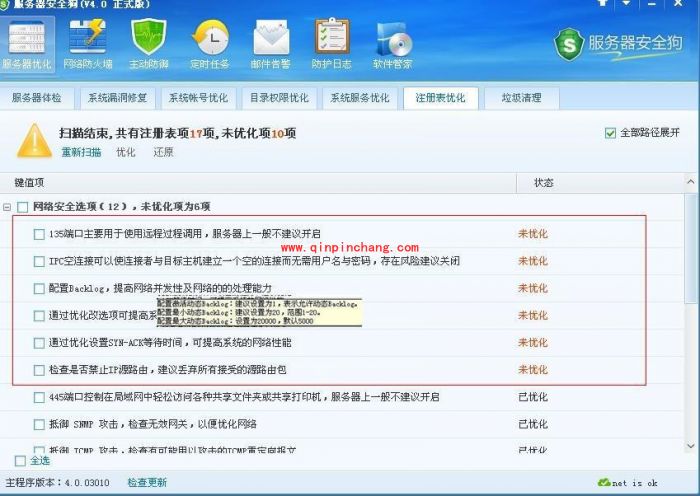700x496 pixels.
Task: Click the 状态 column header
Action: [543, 183]
